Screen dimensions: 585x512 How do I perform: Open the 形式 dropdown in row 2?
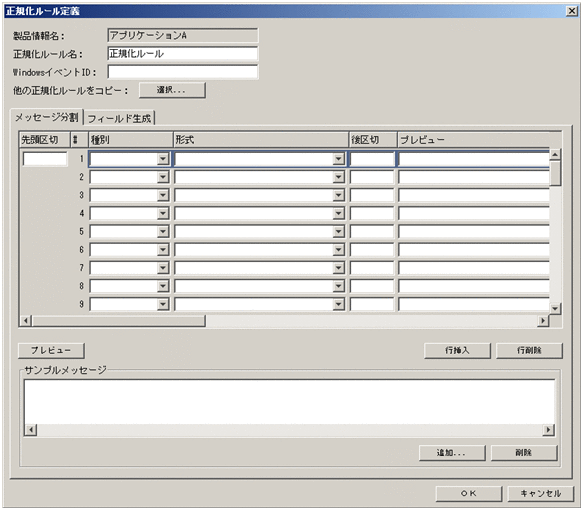point(339,177)
